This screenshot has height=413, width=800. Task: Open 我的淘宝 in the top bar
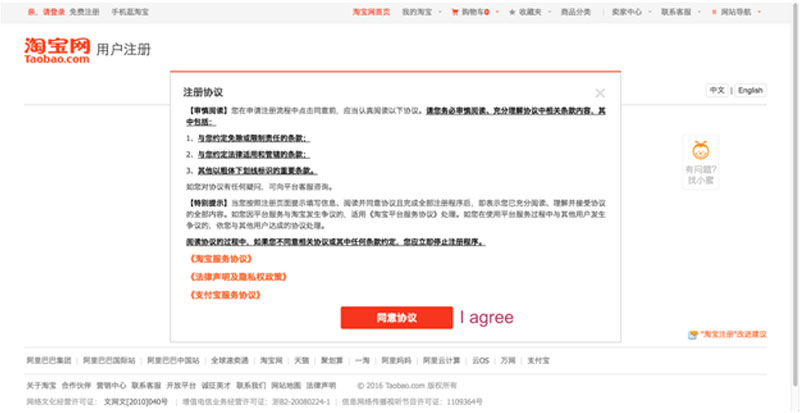tap(417, 12)
